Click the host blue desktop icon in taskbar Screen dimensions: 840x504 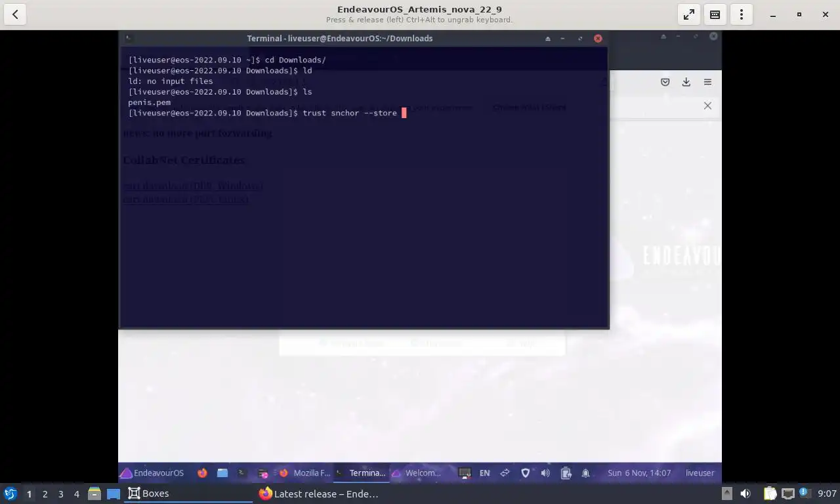pos(114,493)
